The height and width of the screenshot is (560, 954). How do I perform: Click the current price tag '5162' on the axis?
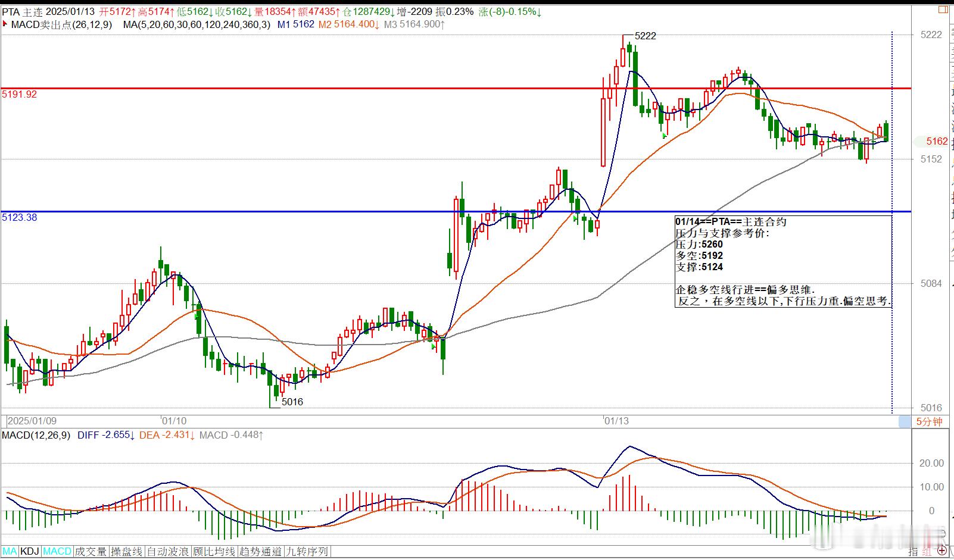937,141
